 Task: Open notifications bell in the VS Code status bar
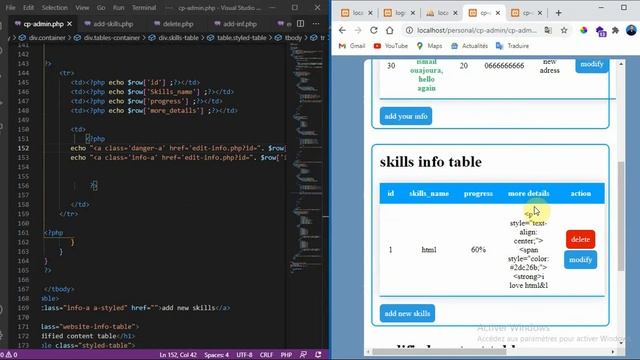tap(318, 355)
